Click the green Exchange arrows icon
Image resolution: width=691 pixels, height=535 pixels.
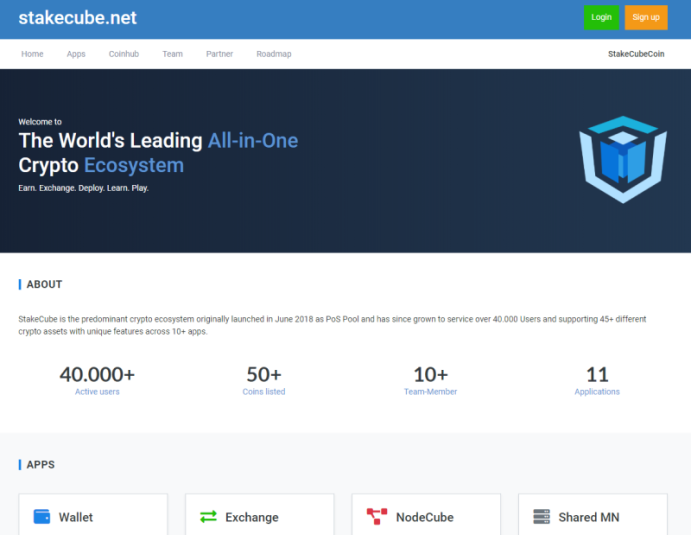pyautogui.click(x=208, y=516)
